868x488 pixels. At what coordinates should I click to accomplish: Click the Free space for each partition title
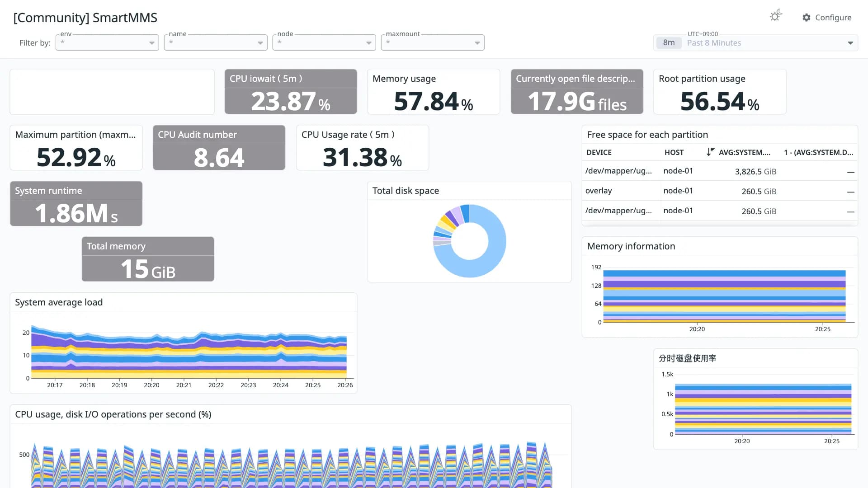647,135
